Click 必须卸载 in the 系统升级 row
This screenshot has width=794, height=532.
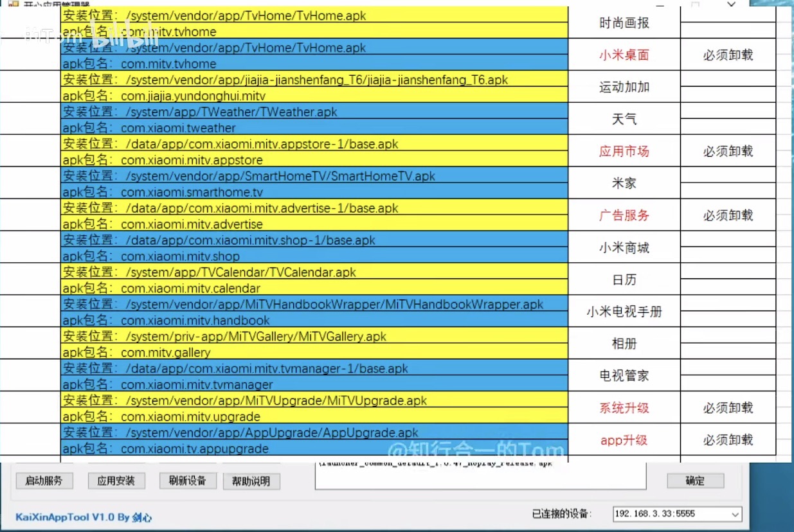(x=728, y=408)
